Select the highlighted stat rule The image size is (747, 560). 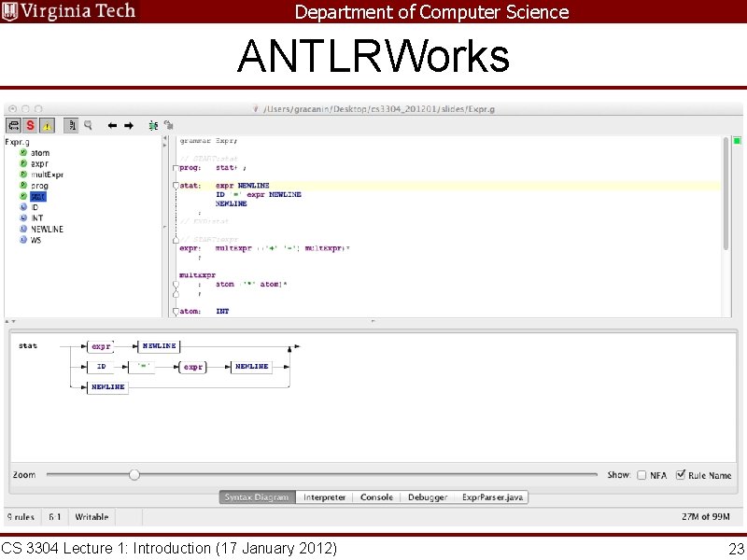coord(38,196)
